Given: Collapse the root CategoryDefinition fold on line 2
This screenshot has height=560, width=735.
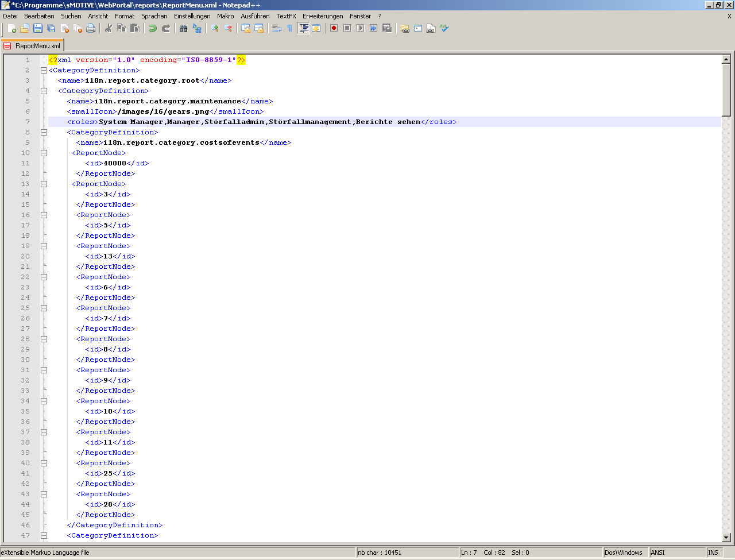Looking at the screenshot, I should pyautogui.click(x=44, y=70).
